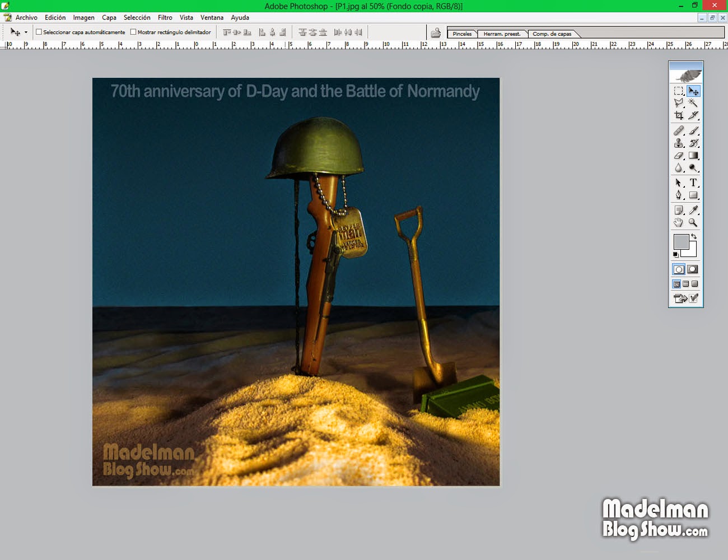Screen dimensions: 728x560
Task: Enable Mostrar rectángulo delimitador checkbox
Action: pos(133,32)
